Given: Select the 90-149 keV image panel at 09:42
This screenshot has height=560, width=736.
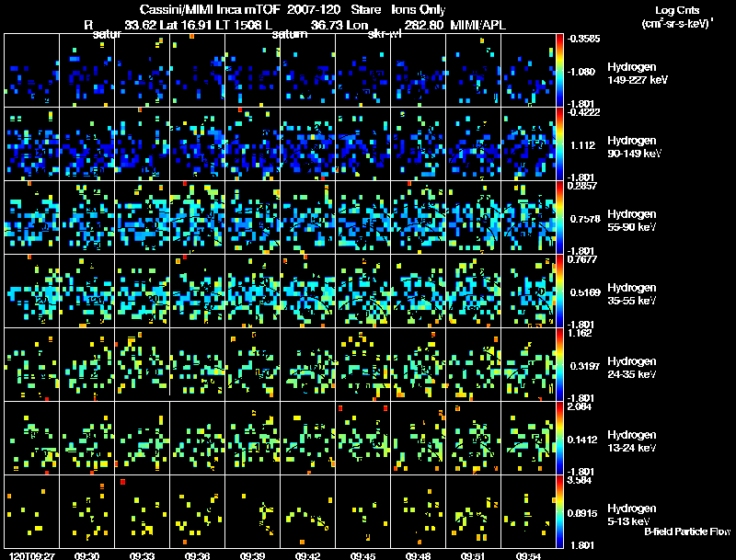Looking at the screenshot, I should tap(307, 144).
